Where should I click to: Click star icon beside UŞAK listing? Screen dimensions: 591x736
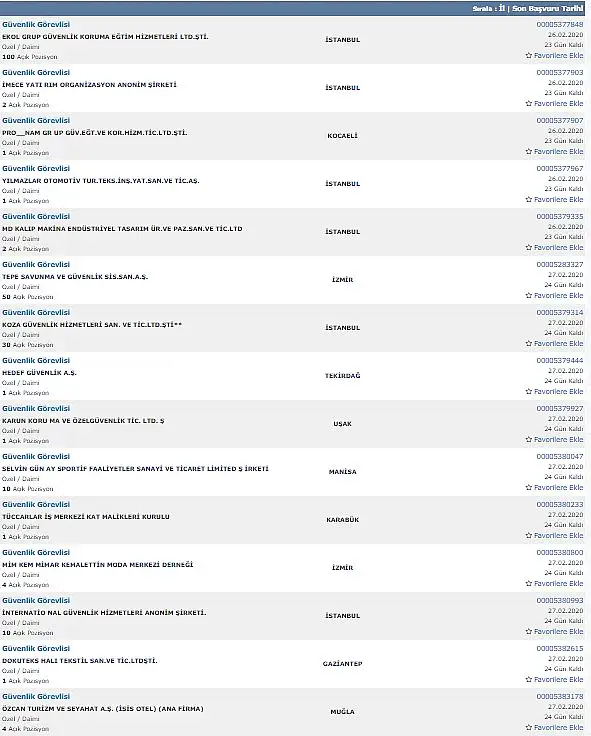[529, 439]
